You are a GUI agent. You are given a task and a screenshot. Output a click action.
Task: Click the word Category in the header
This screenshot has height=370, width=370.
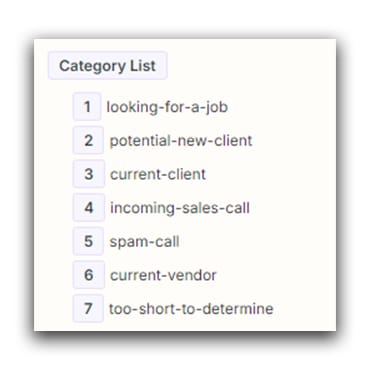(x=92, y=66)
